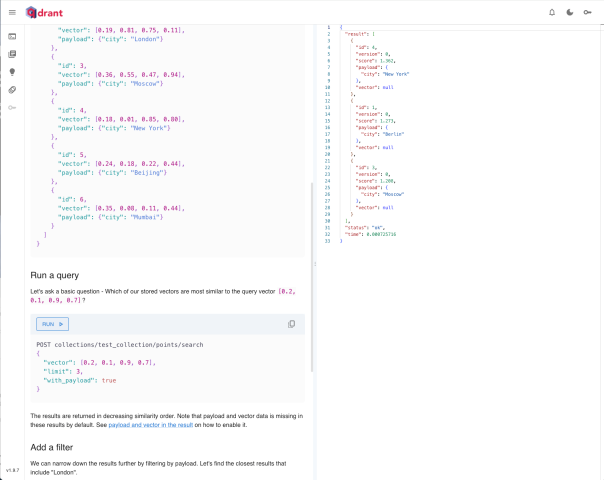Open the Datasets icon in sidebar
The height and width of the screenshot is (480, 604).
(x=12, y=90)
